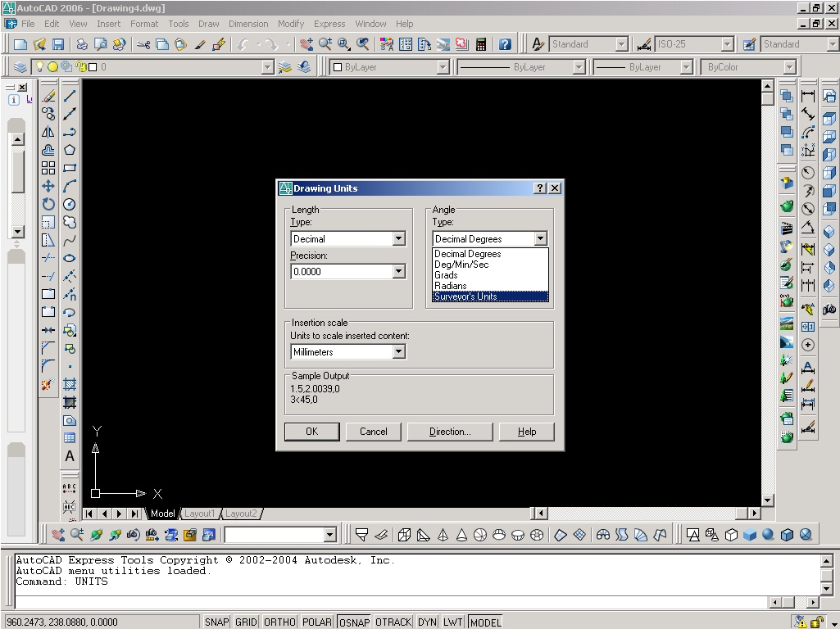Viewport: 840px width, 629px height.
Task: Toggle SNAP mode in status bar
Action: (216, 622)
